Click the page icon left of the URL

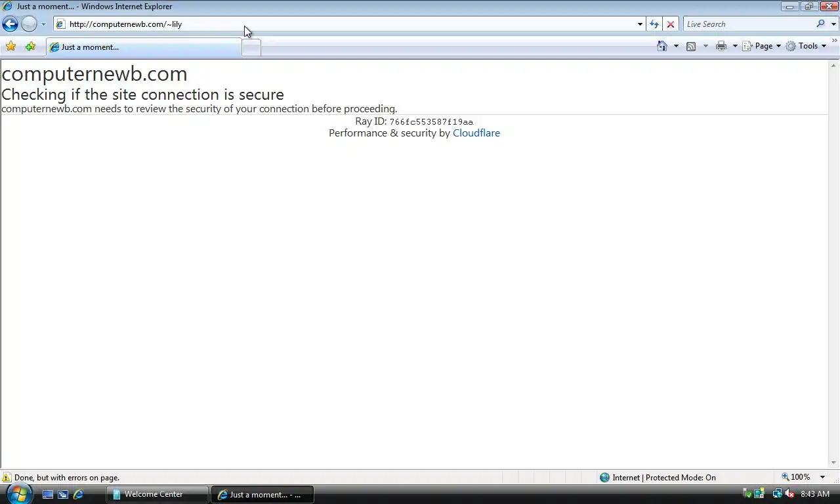click(61, 24)
